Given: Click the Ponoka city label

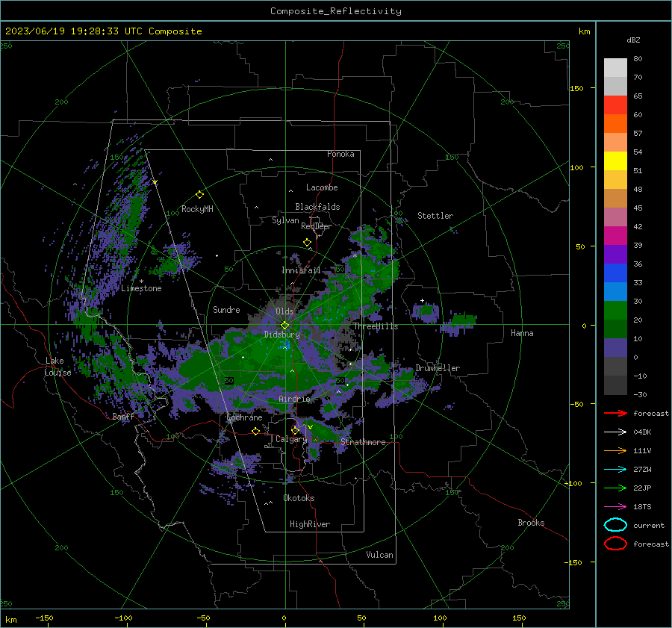Looking at the screenshot, I should point(340,154).
